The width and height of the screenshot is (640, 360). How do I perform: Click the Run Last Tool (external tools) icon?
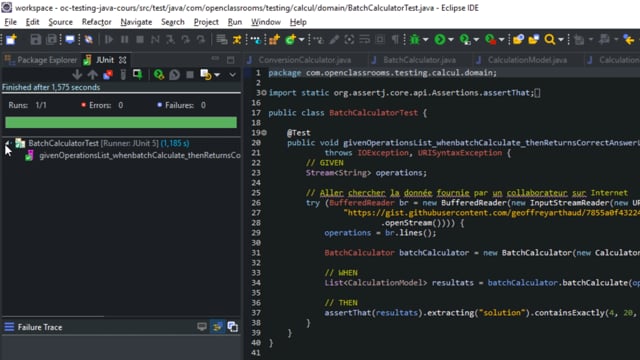[x=490, y=40]
